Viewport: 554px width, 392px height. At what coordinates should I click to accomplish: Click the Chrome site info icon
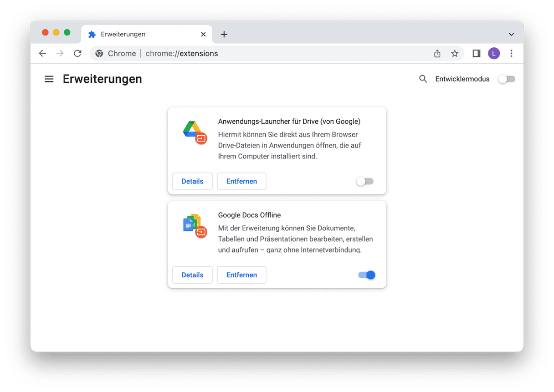(99, 53)
